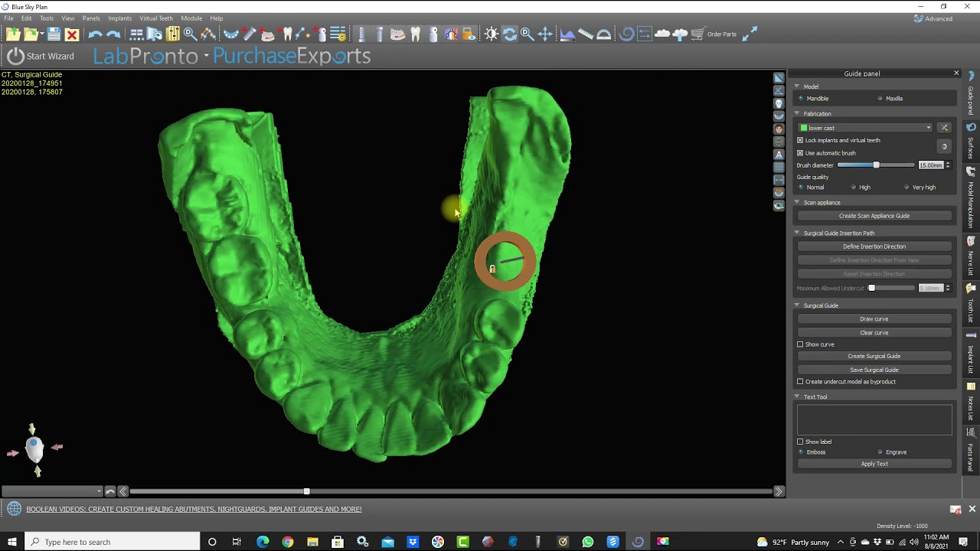Select the Engrave radio button
The image size is (980, 551).
(880, 452)
